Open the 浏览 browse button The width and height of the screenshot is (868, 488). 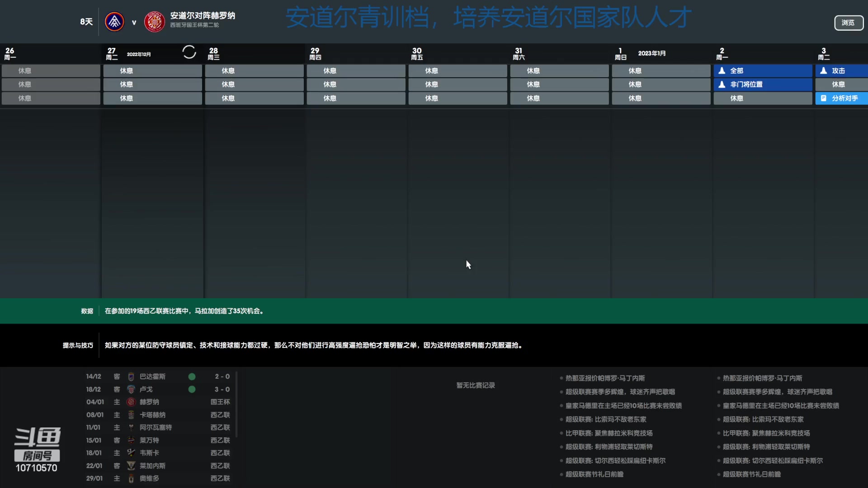[849, 23]
